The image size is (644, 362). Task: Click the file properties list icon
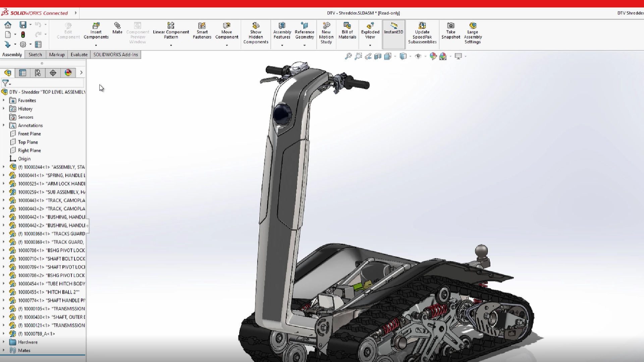(38, 44)
